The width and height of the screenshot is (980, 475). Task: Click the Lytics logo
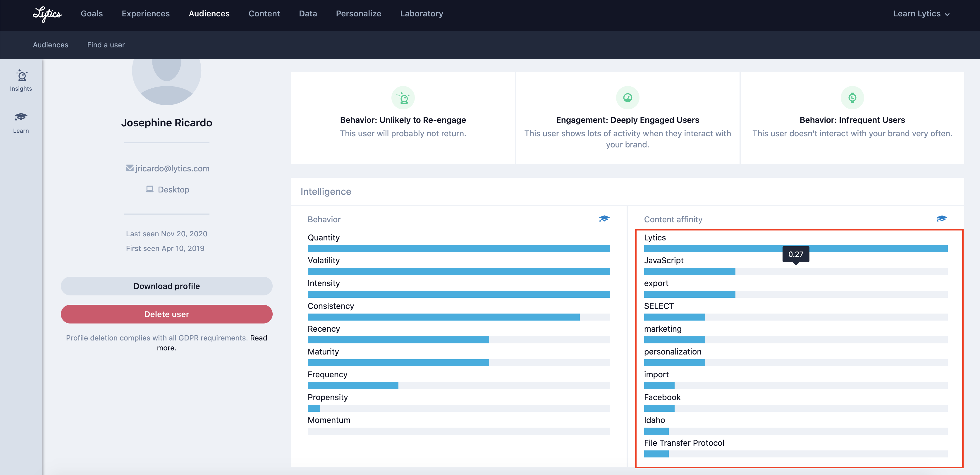(x=47, y=14)
